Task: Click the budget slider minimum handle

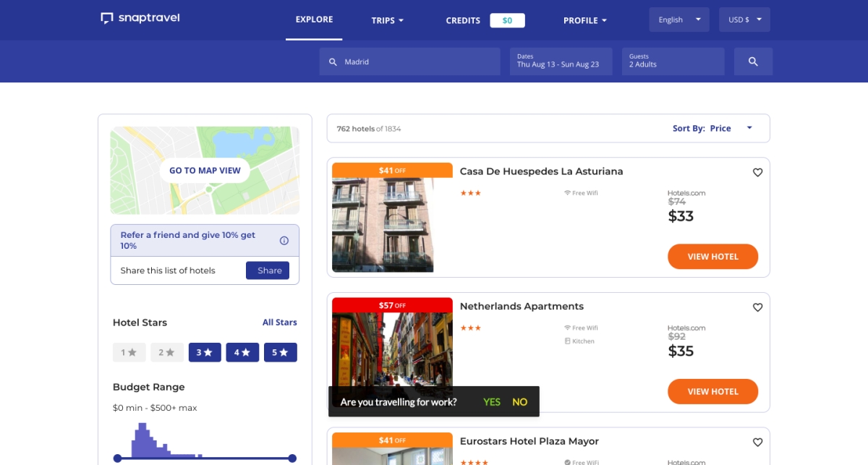Action: pos(117,458)
